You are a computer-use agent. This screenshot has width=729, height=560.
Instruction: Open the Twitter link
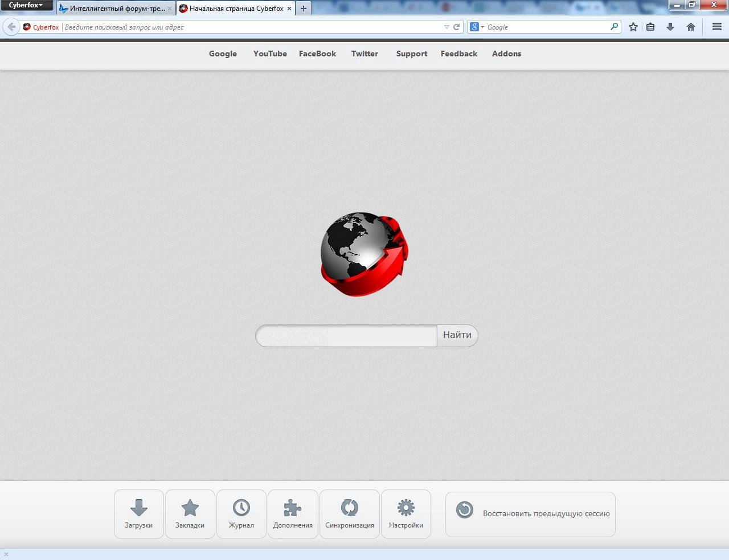coord(364,53)
